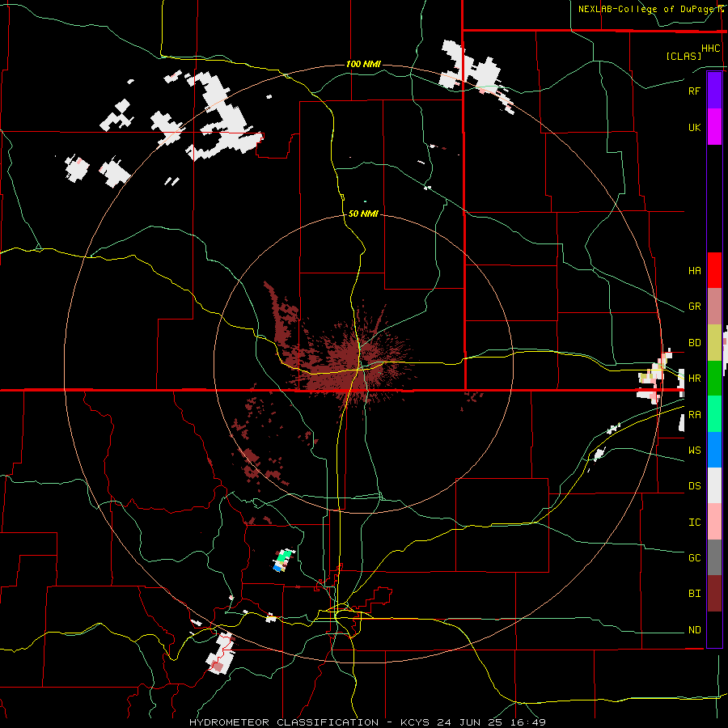Select the "HA" legend label
Image resolution: width=728 pixels, height=728 pixels.
click(x=694, y=270)
